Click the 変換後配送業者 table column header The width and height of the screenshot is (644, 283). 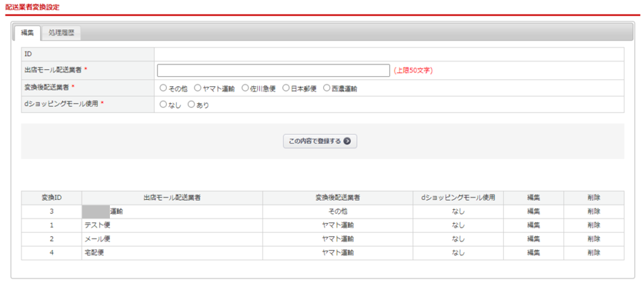pyautogui.click(x=338, y=198)
